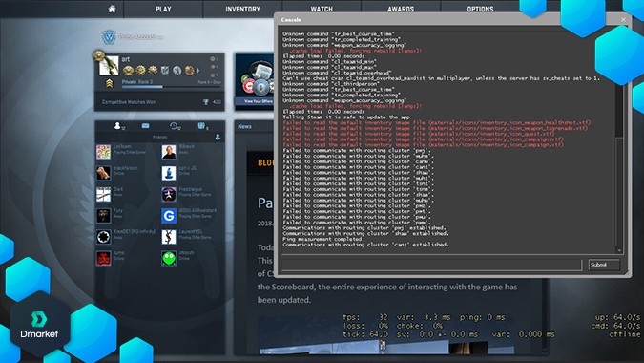Click the net graph ping: 0 ms readout
This screenshot has height=363, width=644.
482,317
